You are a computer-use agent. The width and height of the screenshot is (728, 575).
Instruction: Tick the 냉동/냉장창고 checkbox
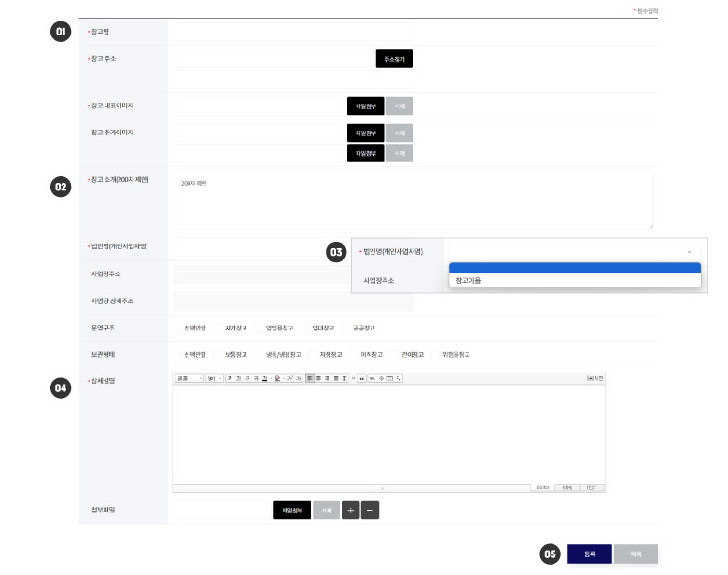coord(258,355)
